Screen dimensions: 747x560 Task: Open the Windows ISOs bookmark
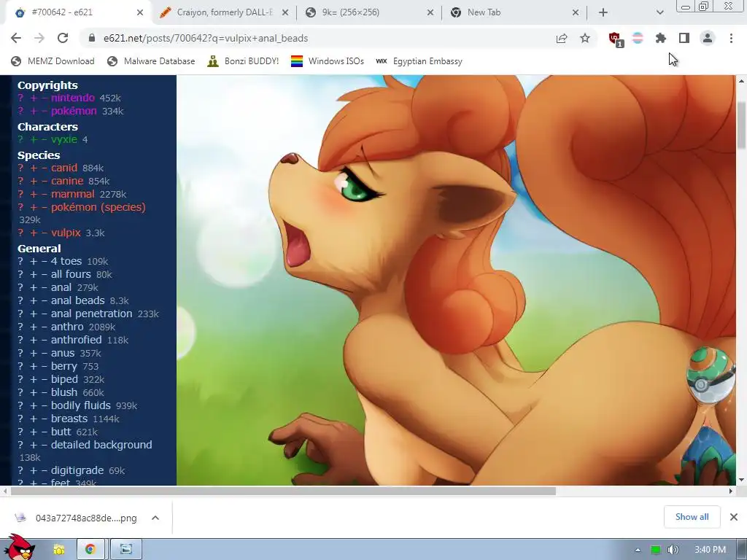(x=328, y=61)
